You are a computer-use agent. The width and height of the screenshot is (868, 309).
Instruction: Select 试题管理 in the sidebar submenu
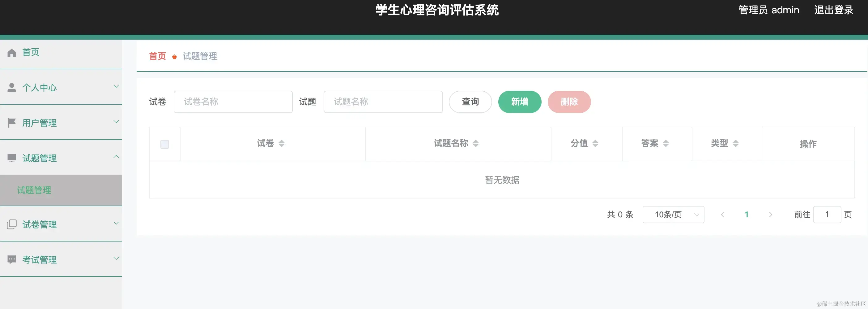34,190
